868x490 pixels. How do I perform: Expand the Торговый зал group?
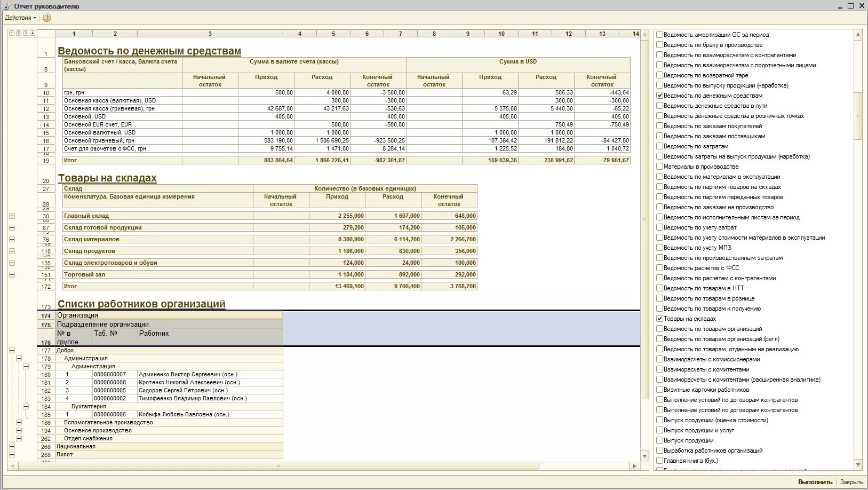pos(12,275)
